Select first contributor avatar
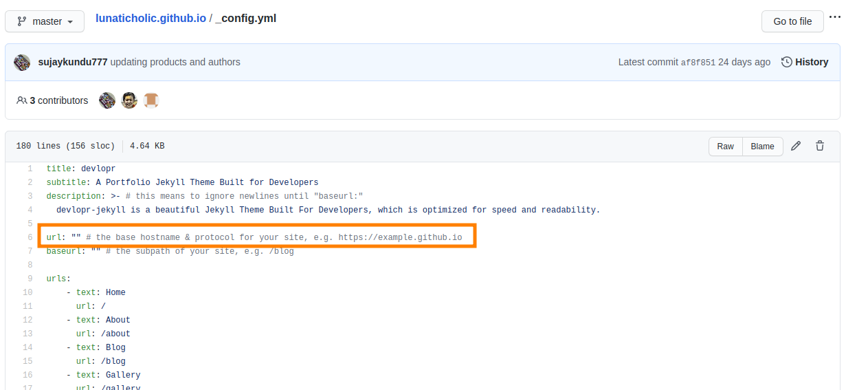Image resolution: width=868 pixels, height=390 pixels. tap(107, 100)
